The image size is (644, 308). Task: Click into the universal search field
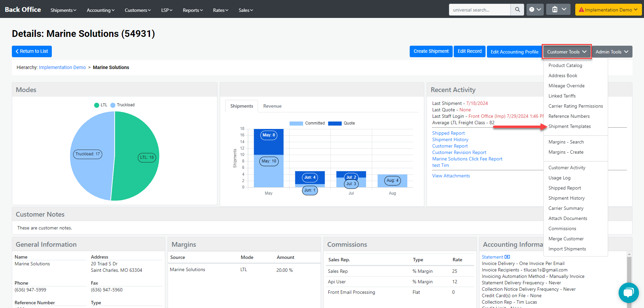coord(480,10)
